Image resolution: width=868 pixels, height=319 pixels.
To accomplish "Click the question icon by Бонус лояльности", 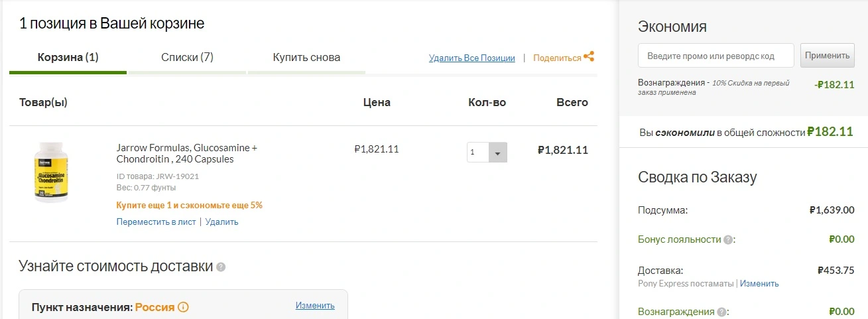I will coord(728,240).
